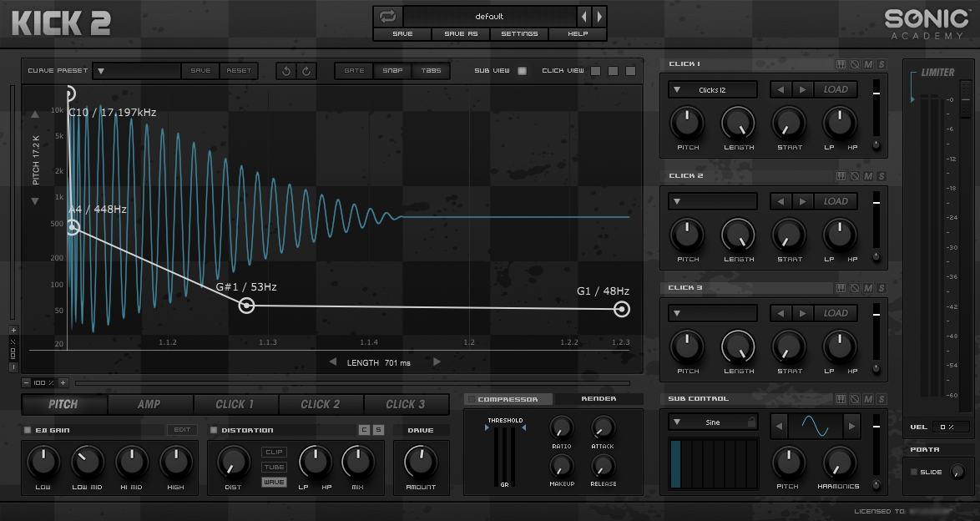Click the Save preset button
Viewport: 980px width, 521px height.
pyautogui.click(x=402, y=33)
